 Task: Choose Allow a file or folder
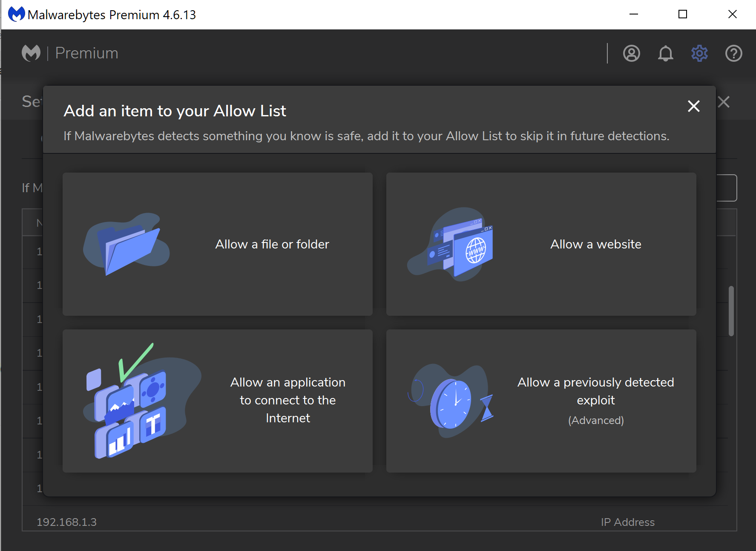click(x=218, y=244)
